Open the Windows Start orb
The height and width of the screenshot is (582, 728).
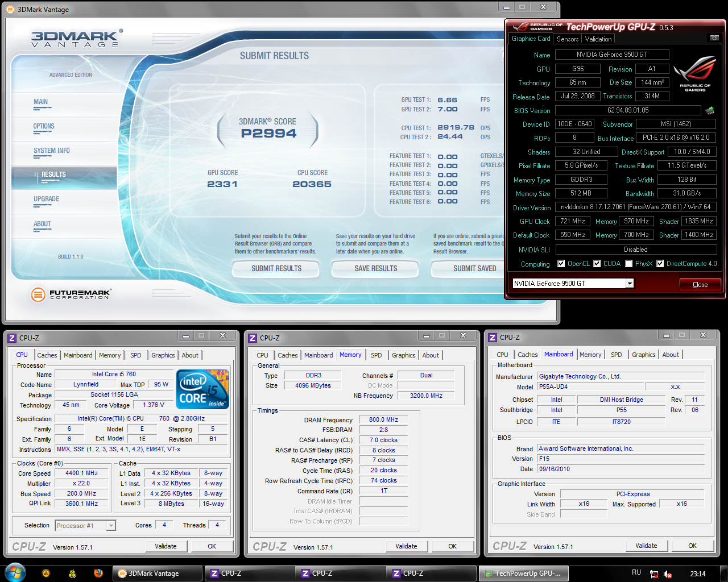click(15, 573)
